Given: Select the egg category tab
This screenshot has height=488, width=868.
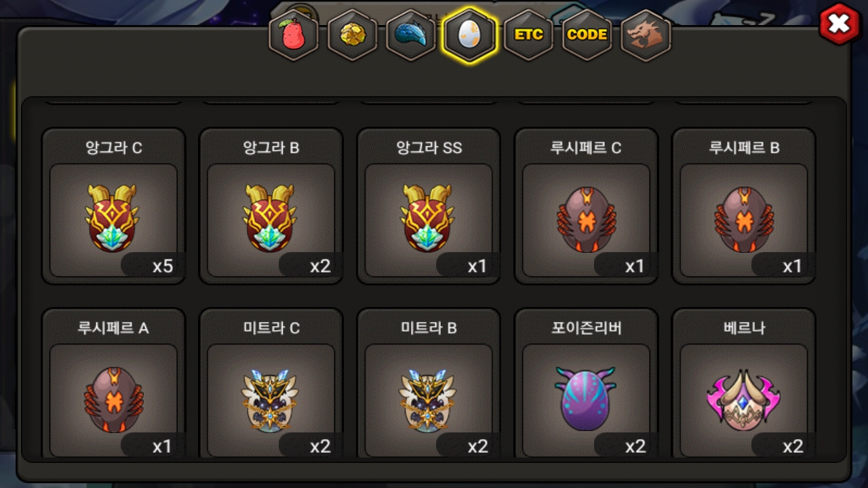Looking at the screenshot, I should point(469,35).
